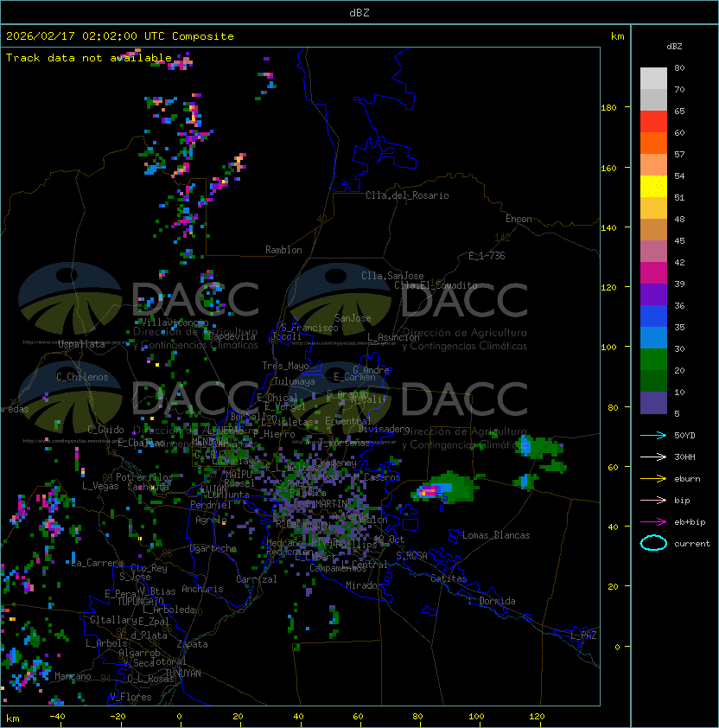Screen dimensions: 719x728
Task: Click the Cjla.del_Rosario map label
Action: click(x=407, y=195)
